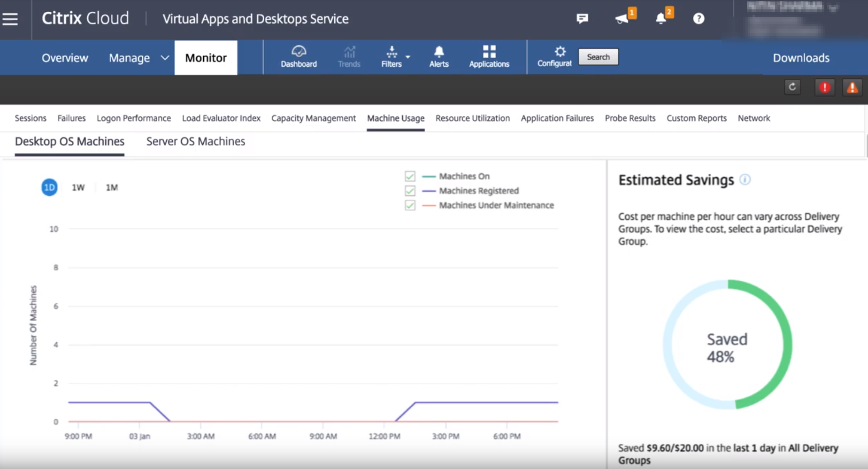Open the bell notifications in header
Screen dimensions: 868x469
661,19
